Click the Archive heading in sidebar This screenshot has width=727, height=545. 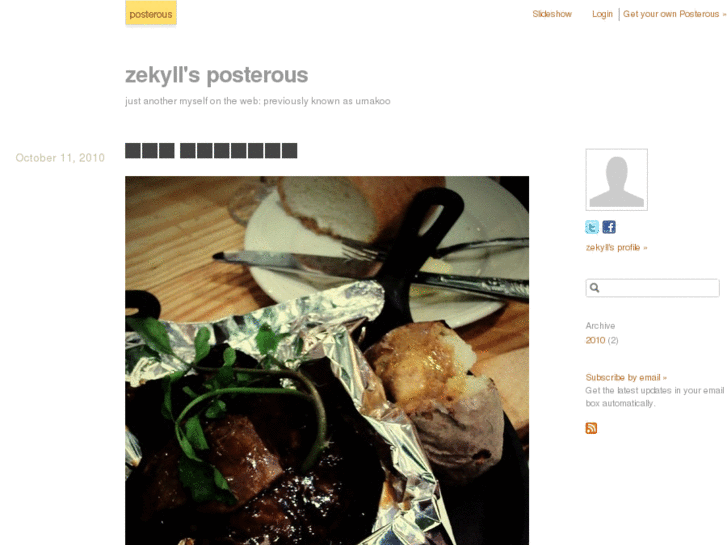tap(600, 326)
